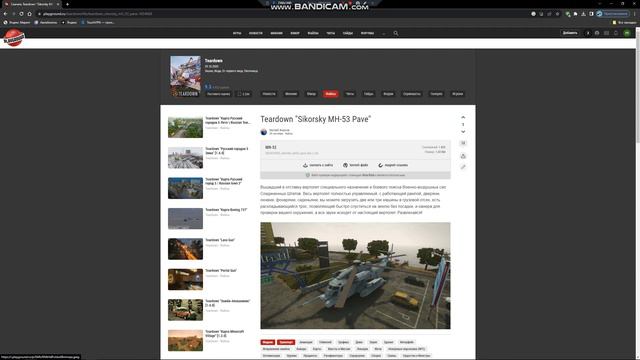The width and height of the screenshot is (640, 360).
Task: Click the report link button with refresh icon
Action: [393, 165]
